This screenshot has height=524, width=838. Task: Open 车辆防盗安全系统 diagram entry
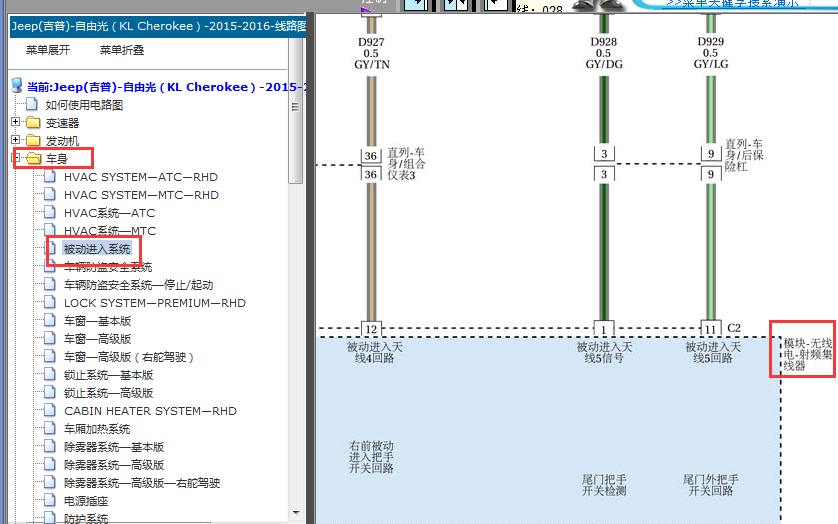108,267
